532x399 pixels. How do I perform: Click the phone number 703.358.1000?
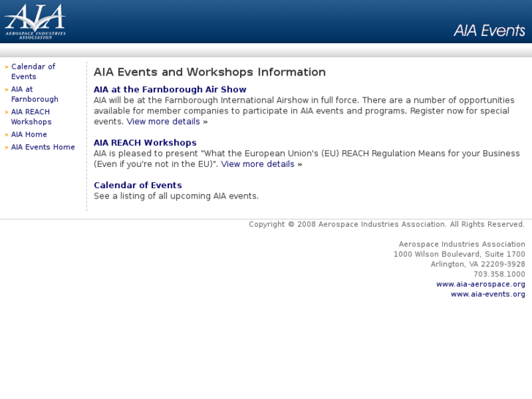499,274
